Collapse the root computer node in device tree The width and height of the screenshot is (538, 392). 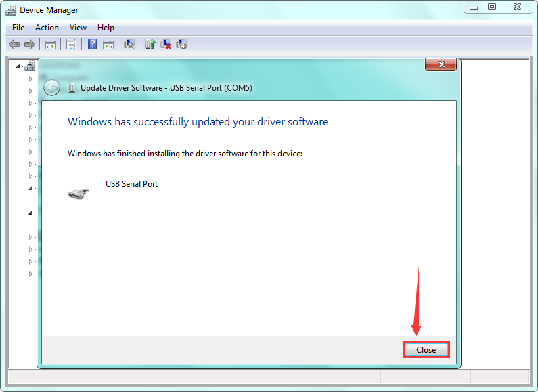coord(18,66)
